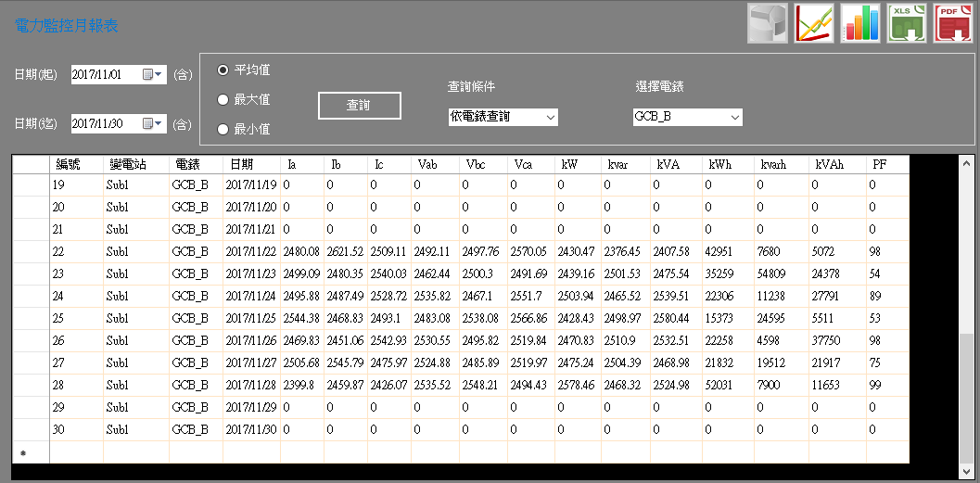Select date cell 2017/11/21
Screen dimensions: 980x483
click(252, 229)
